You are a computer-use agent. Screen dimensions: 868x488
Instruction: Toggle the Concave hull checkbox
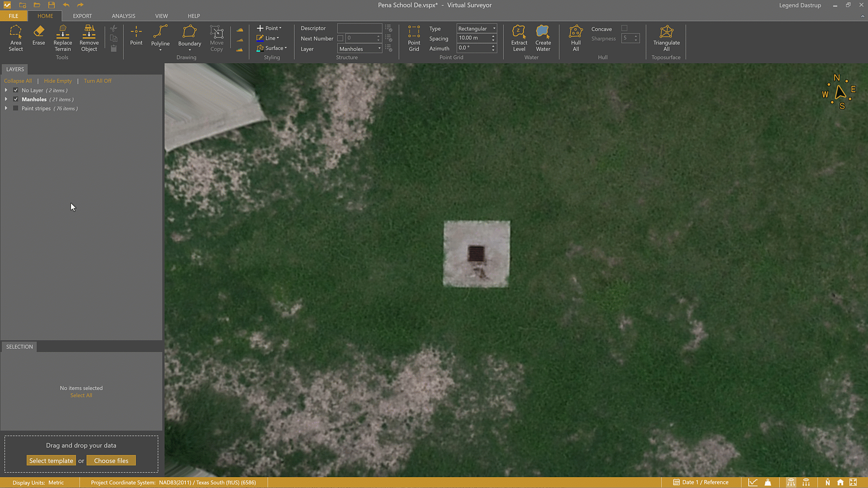pos(624,28)
